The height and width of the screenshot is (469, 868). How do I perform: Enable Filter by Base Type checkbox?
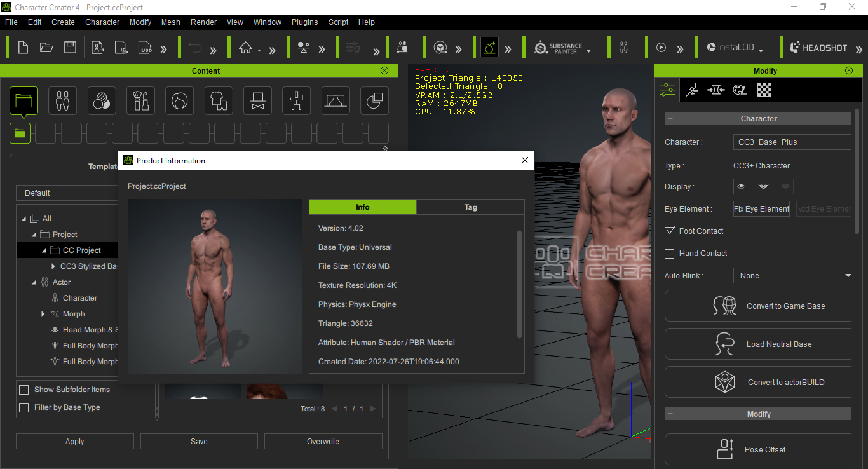24,407
